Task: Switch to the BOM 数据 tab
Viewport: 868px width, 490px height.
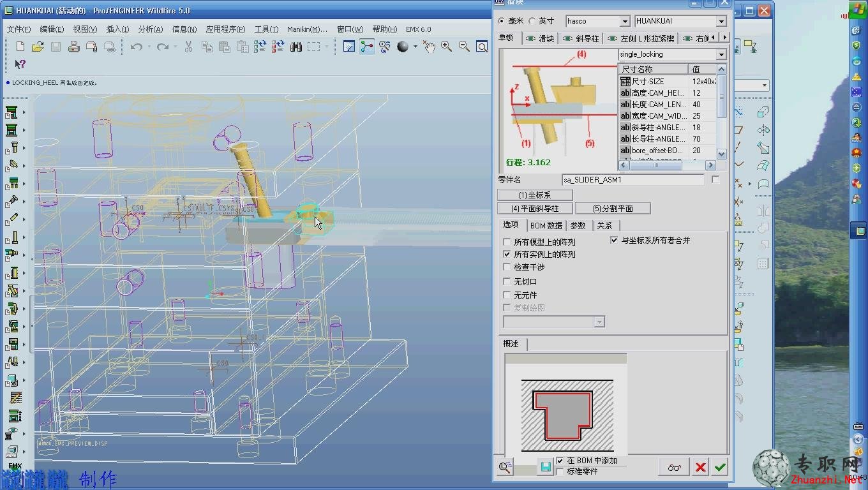Action: (x=546, y=225)
